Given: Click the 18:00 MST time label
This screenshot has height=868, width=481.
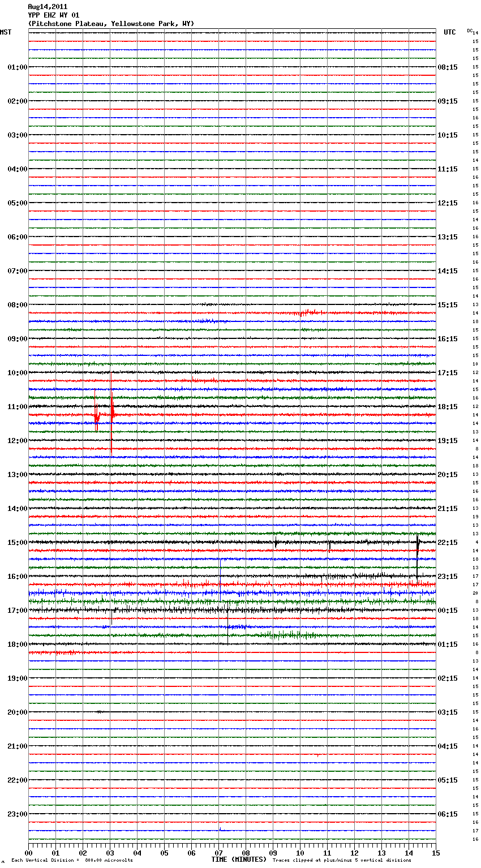Looking at the screenshot, I should 18,644.
